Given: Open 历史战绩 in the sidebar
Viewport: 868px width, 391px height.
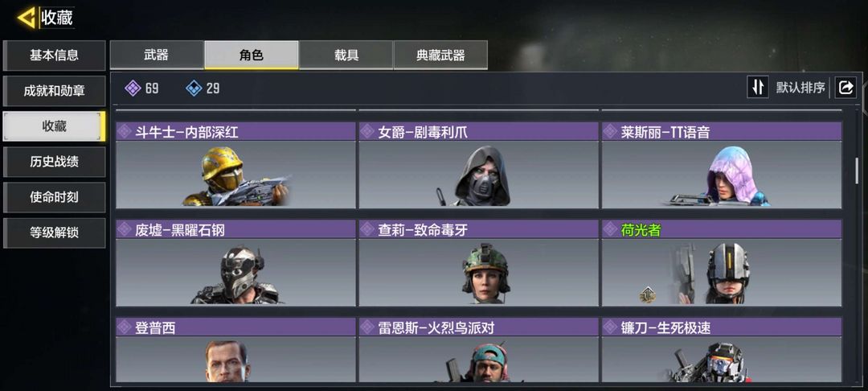Looking at the screenshot, I should (x=55, y=161).
